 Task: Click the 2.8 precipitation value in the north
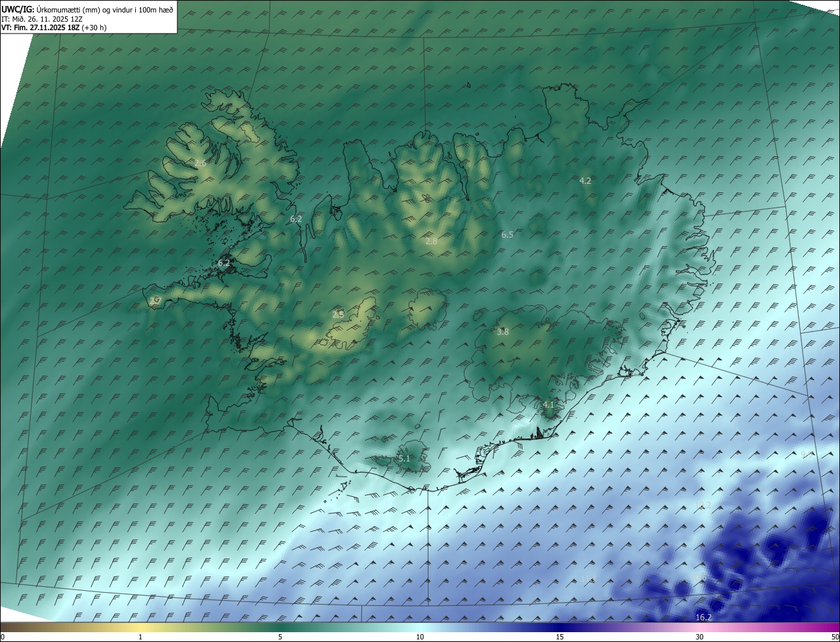(x=431, y=241)
